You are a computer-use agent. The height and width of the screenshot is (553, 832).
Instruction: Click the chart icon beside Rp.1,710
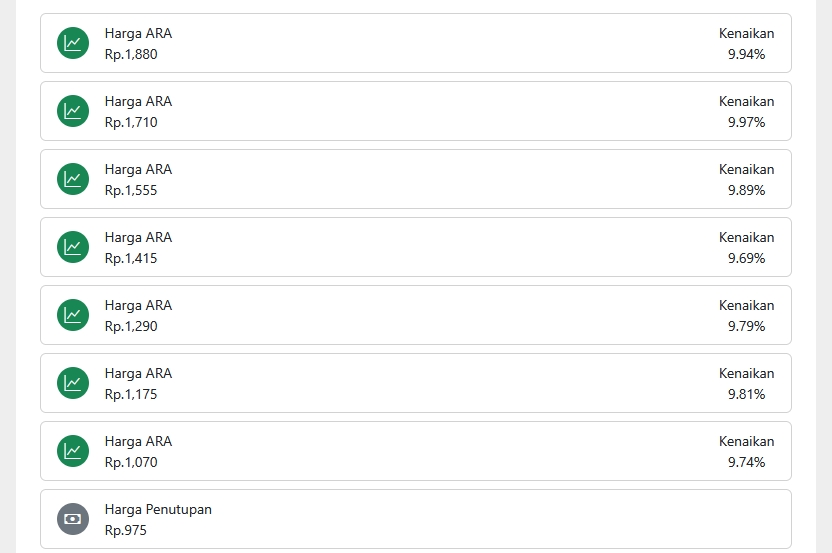point(73,111)
